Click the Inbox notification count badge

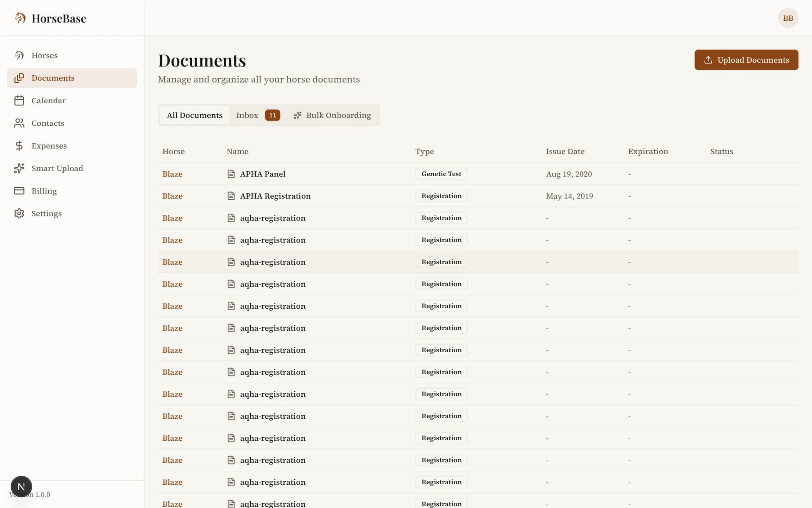click(x=272, y=115)
